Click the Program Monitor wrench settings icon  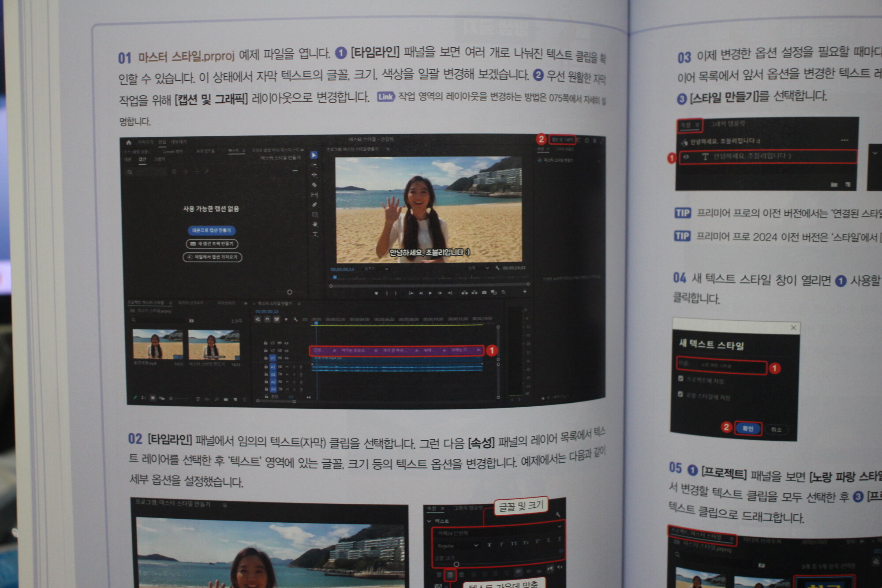point(497,268)
